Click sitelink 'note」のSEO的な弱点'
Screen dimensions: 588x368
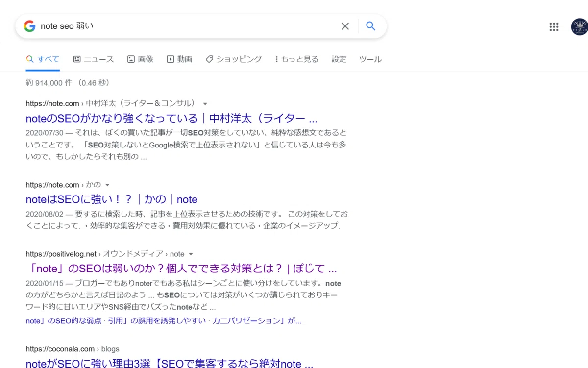point(63,321)
